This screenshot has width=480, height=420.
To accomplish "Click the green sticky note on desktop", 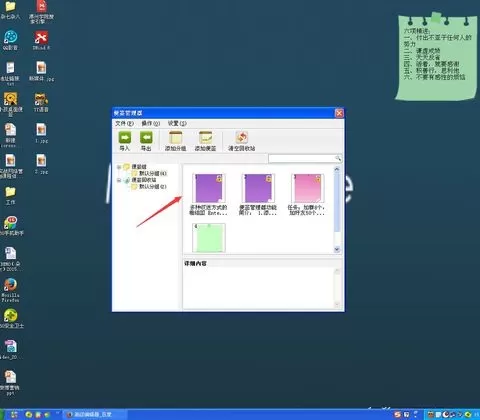I will [436, 57].
